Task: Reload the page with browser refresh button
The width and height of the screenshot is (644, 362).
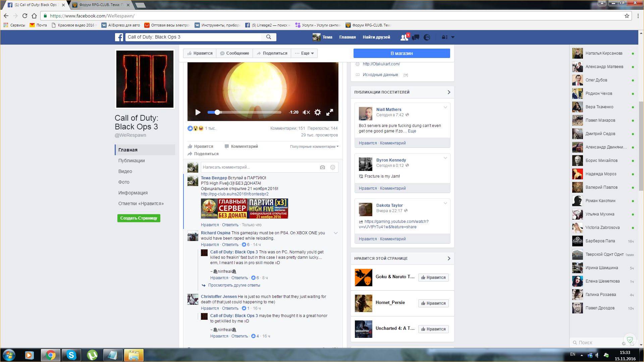Action: point(25,16)
